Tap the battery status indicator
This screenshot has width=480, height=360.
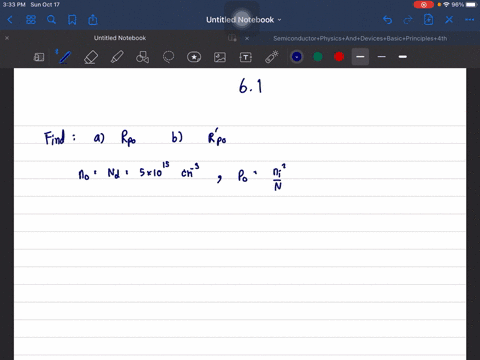tap(471, 5)
